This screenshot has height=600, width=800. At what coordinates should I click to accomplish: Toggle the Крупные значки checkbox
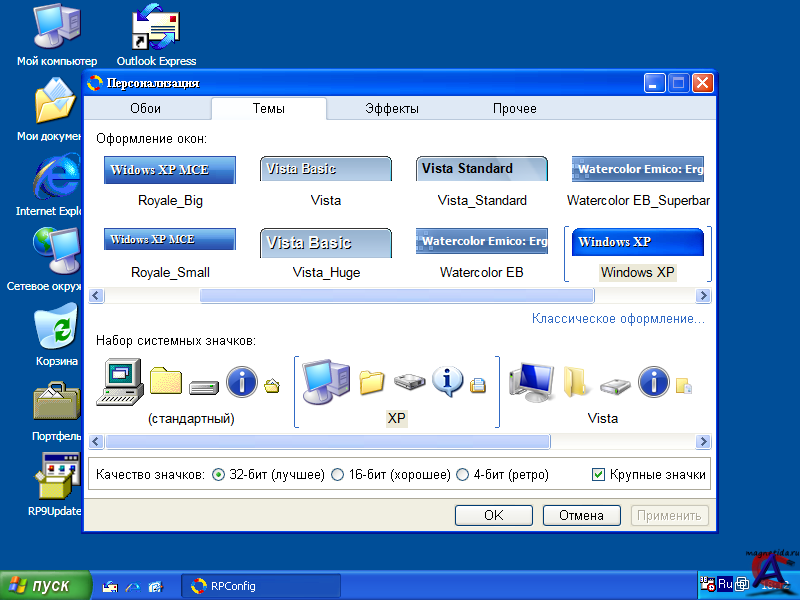[599, 475]
